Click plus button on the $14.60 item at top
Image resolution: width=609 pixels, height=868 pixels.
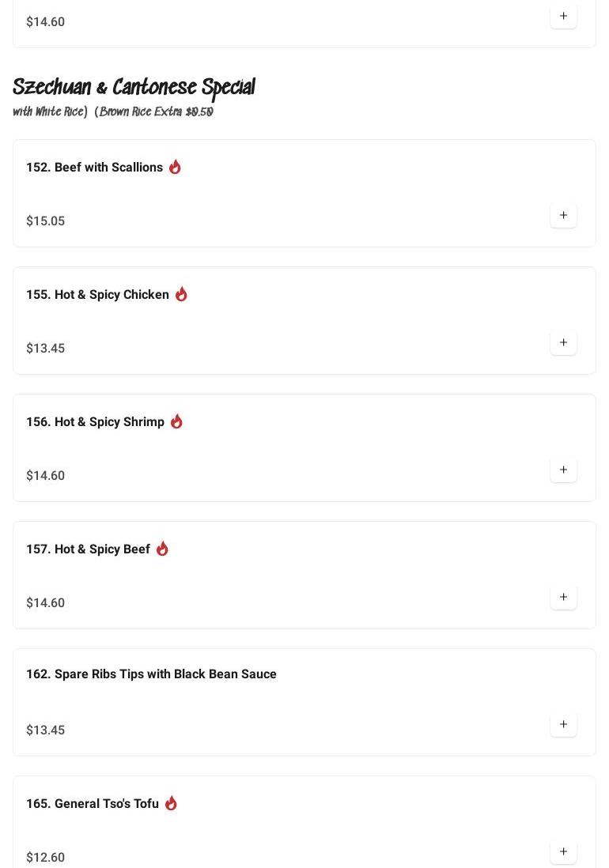pyautogui.click(x=563, y=17)
